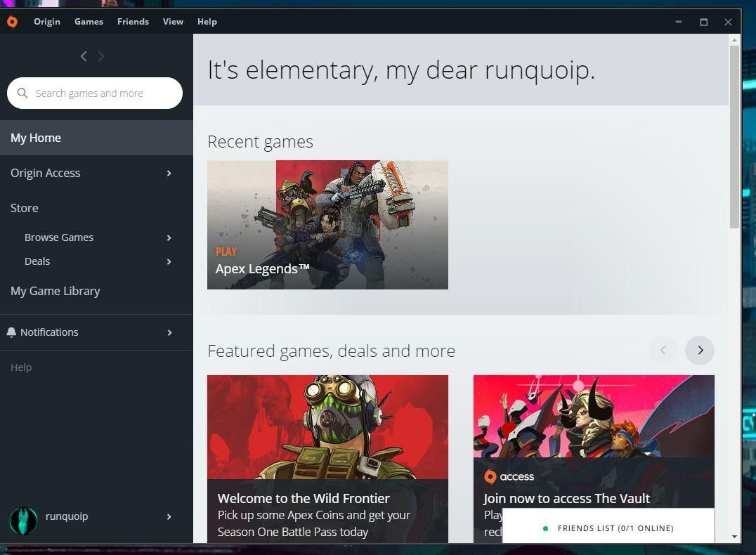Open the Friends menu

[x=133, y=22]
